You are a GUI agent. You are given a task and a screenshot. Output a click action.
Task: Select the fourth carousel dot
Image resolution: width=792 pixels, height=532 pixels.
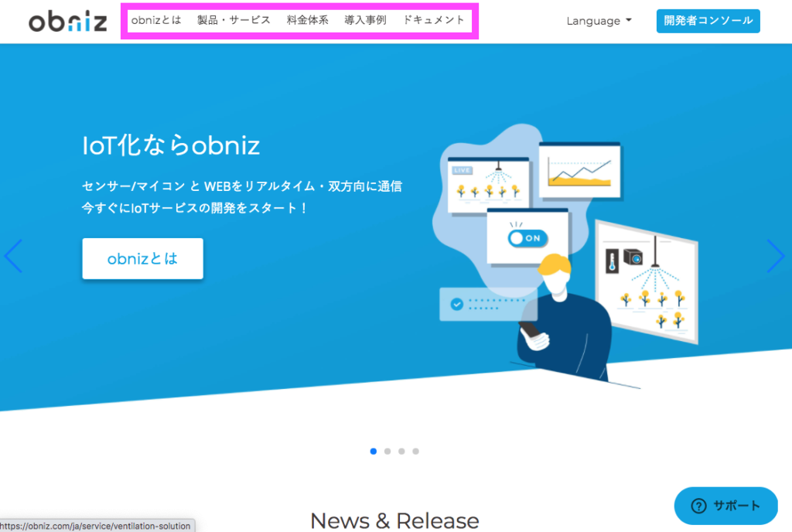(415, 452)
